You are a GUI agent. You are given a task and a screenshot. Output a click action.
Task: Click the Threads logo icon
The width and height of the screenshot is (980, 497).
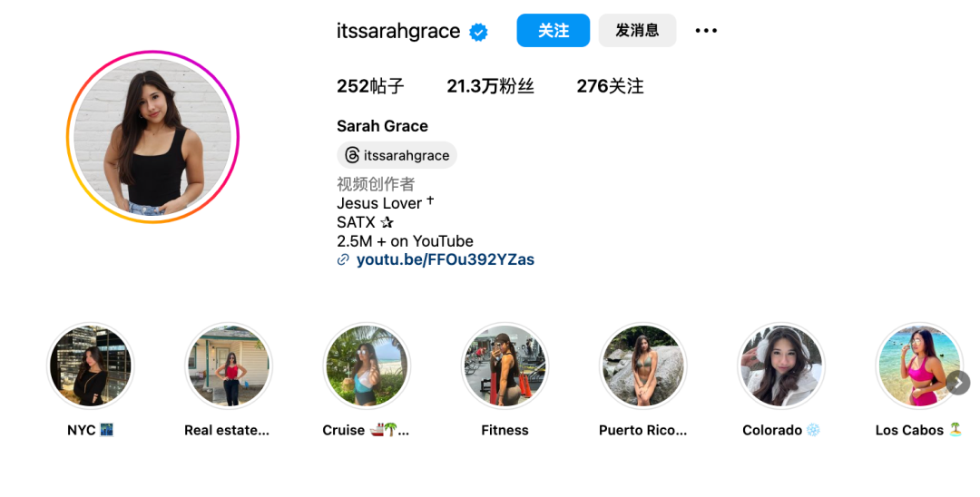pos(352,155)
